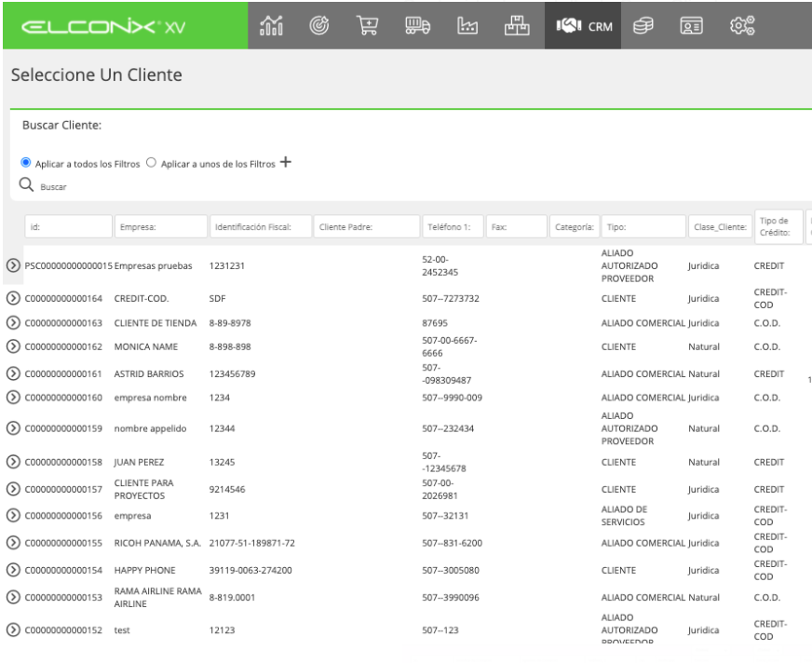The height and width of the screenshot is (663, 812).
Task: Expand row for MONICA NAME
Action: [13, 346]
